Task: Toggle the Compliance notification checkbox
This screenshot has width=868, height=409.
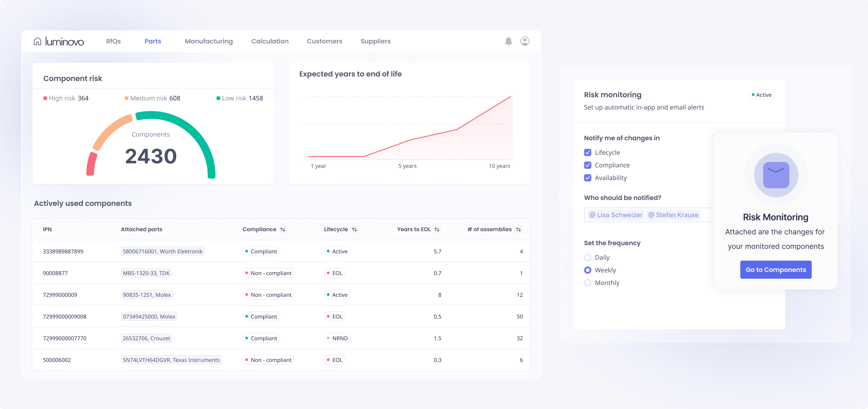Action: [x=587, y=165]
